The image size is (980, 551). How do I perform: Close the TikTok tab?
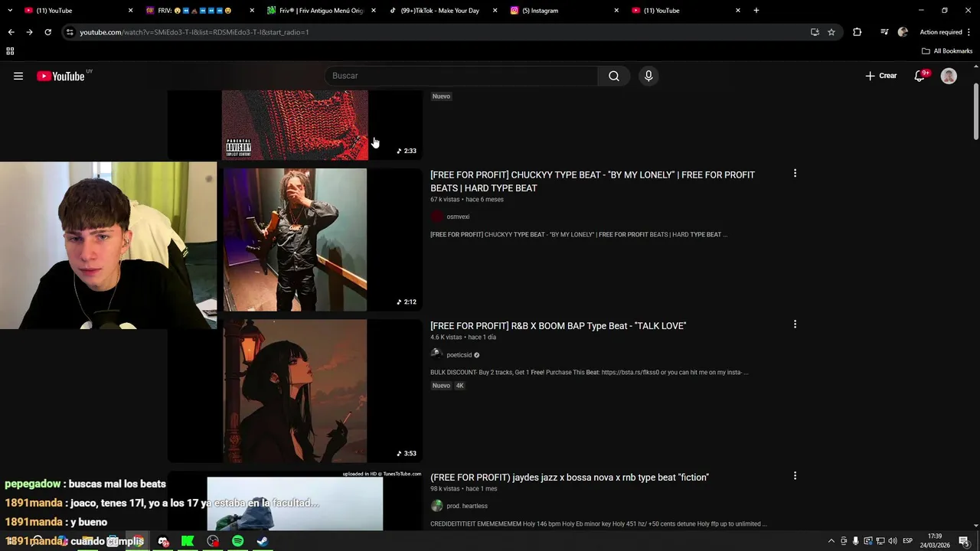coord(495,11)
